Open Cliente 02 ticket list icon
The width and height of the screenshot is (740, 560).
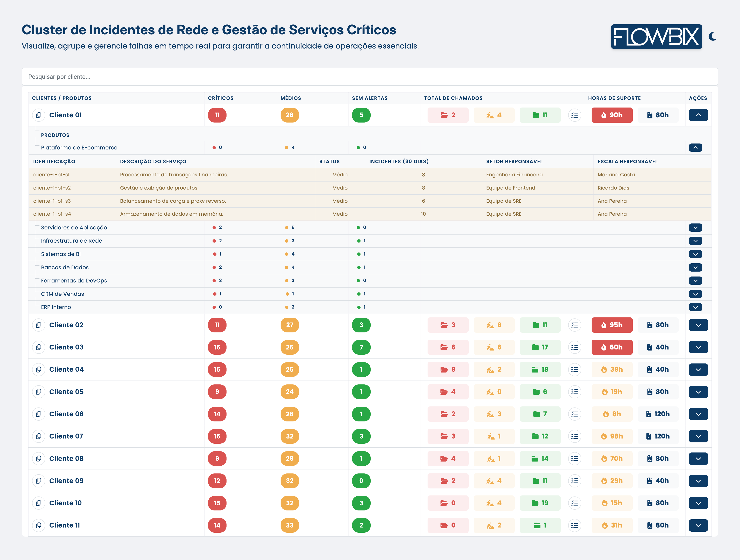pyautogui.click(x=574, y=325)
